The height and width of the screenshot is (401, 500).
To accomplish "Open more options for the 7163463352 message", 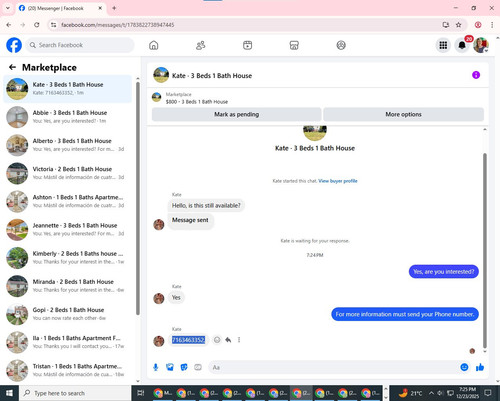I will point(239,340).
